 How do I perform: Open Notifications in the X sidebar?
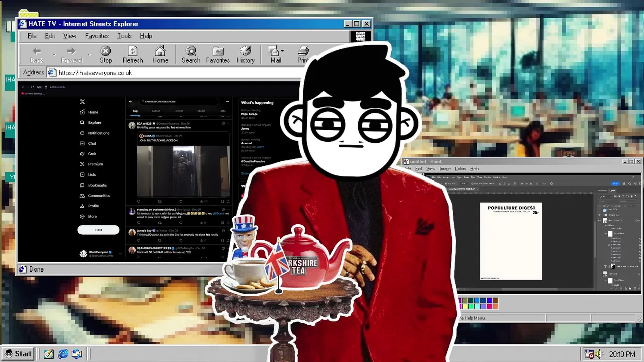[x=95, y=133]
